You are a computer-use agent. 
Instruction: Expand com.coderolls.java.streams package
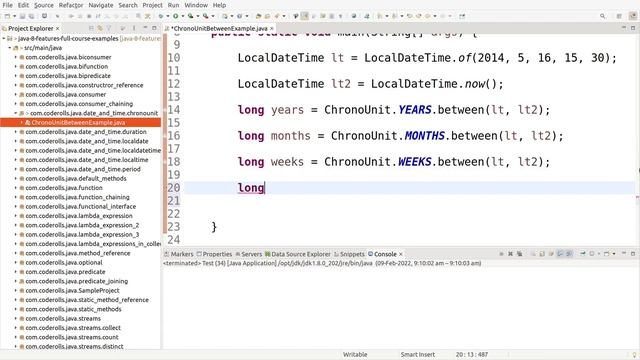16,318
